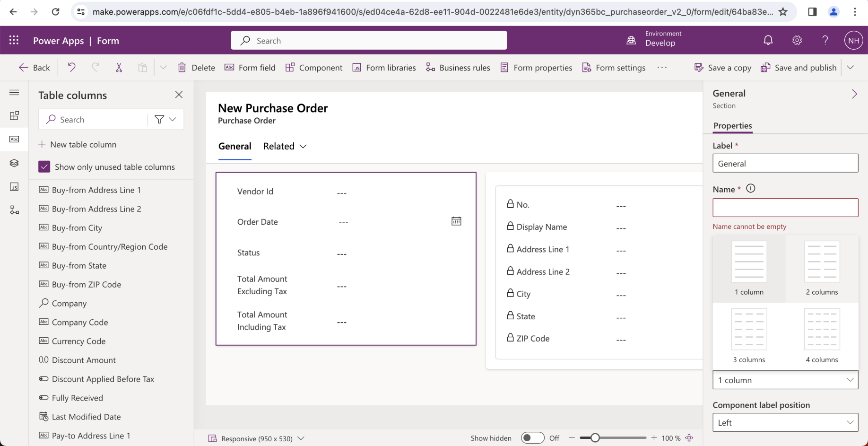Click the zoom slider handle
This screenshot has height=446, width=868.
pyautogui.click(x=595, y=438)
